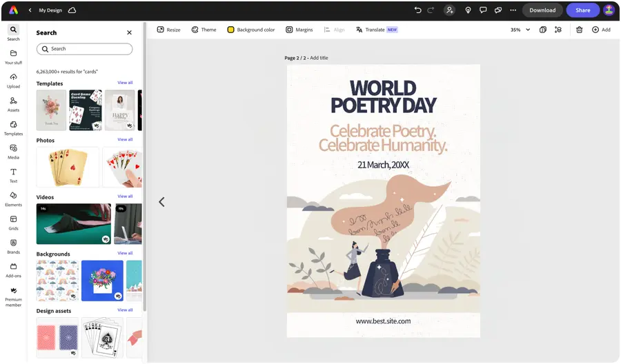Open the Theme options

point(204,30)
